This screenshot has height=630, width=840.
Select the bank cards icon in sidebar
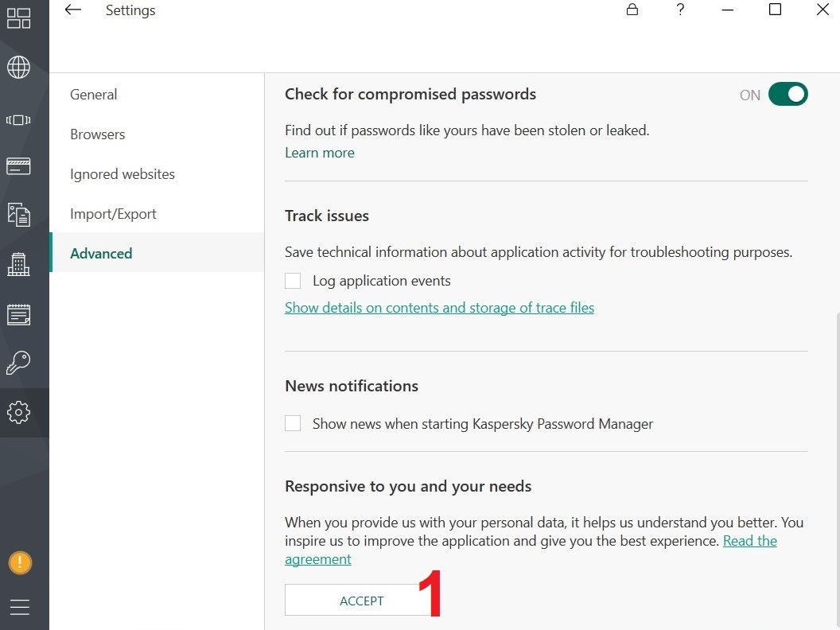click(x=19, y=166)
